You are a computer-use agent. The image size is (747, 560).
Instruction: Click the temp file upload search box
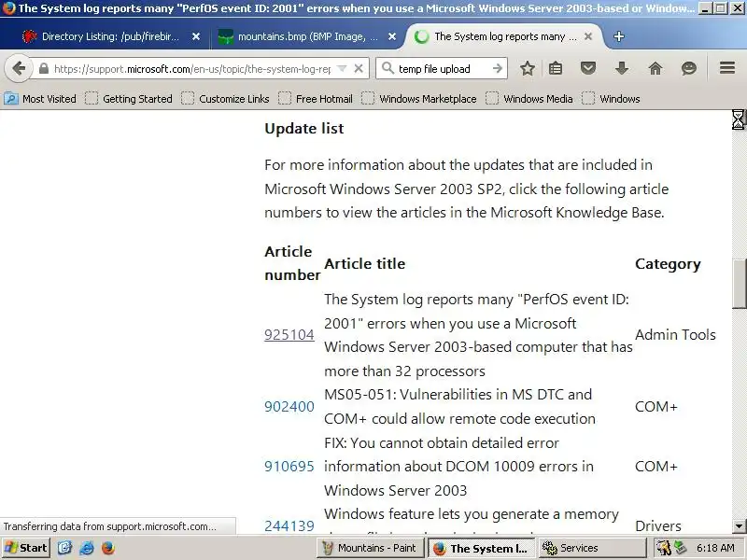(441, 69)
